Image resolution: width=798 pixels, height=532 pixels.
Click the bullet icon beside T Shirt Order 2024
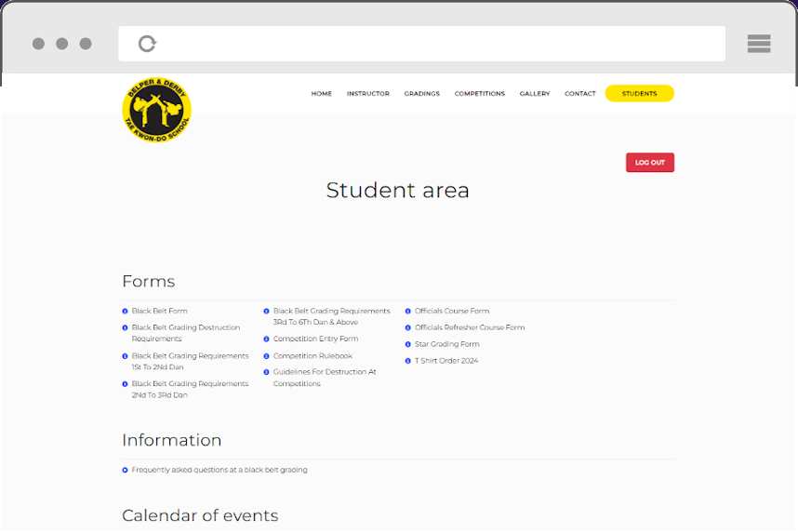[x=408, y=361]
